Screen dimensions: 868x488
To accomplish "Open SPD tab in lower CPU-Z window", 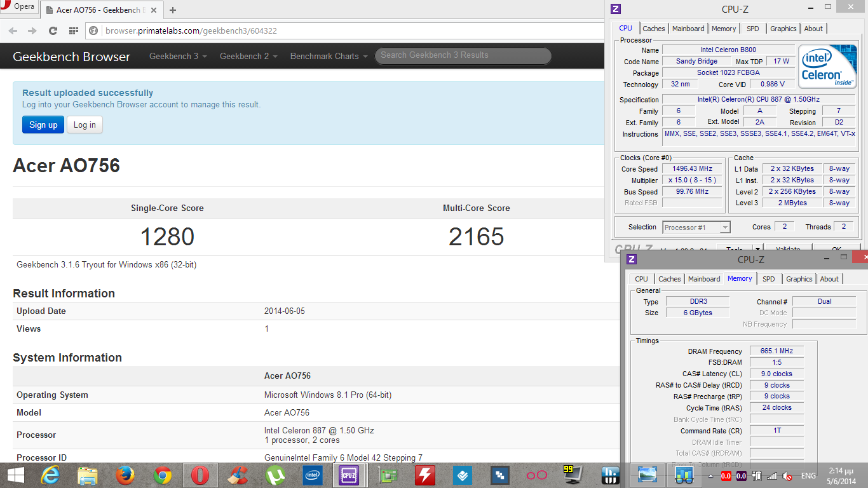I will 769,279.
